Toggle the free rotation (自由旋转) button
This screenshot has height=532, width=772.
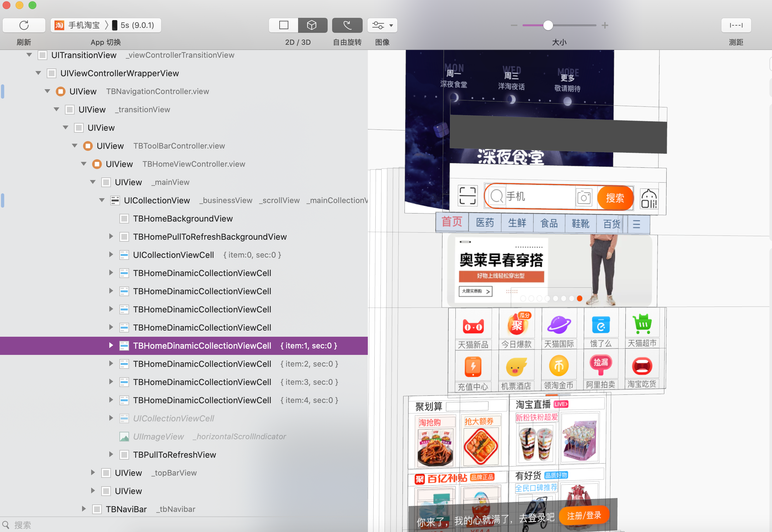click(347, 25)
